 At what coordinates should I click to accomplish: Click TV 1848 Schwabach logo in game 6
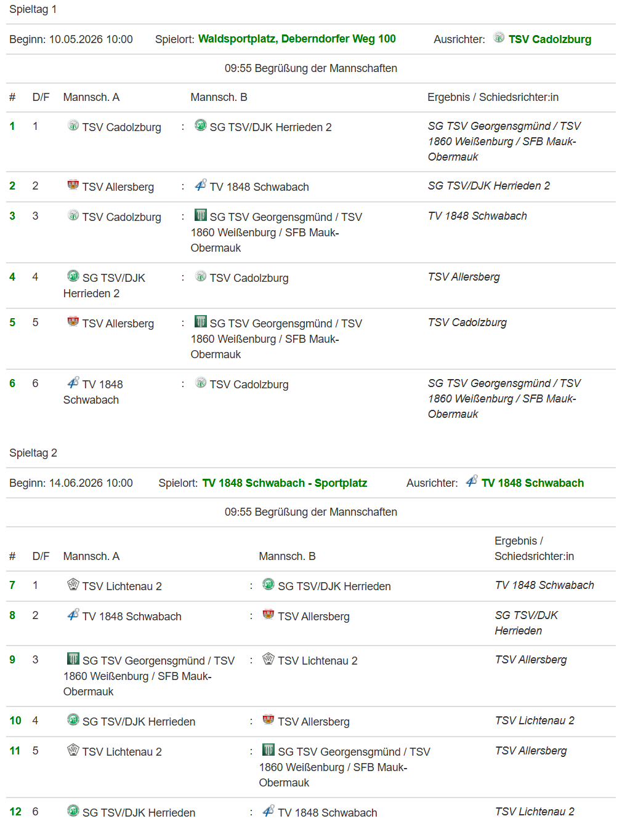click(73, 383)
